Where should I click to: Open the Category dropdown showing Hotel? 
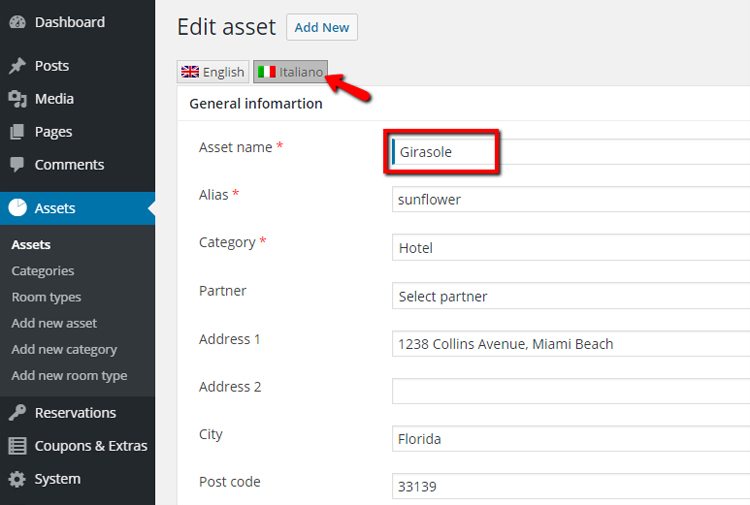coord(570,248)
